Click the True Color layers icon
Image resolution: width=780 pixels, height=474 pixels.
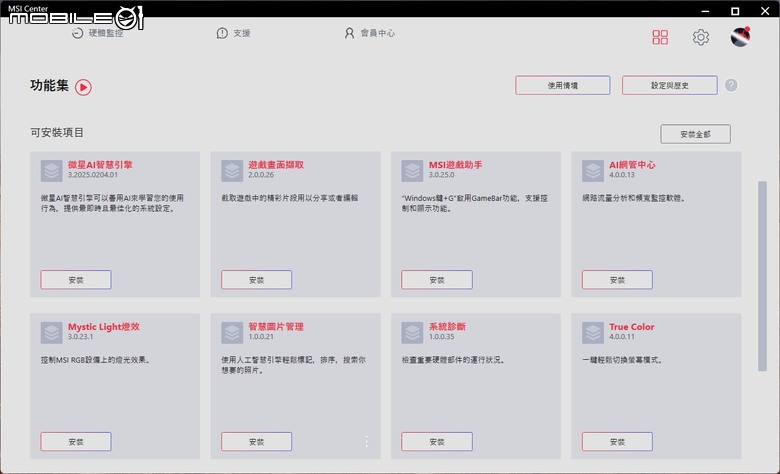click(593, 333)
